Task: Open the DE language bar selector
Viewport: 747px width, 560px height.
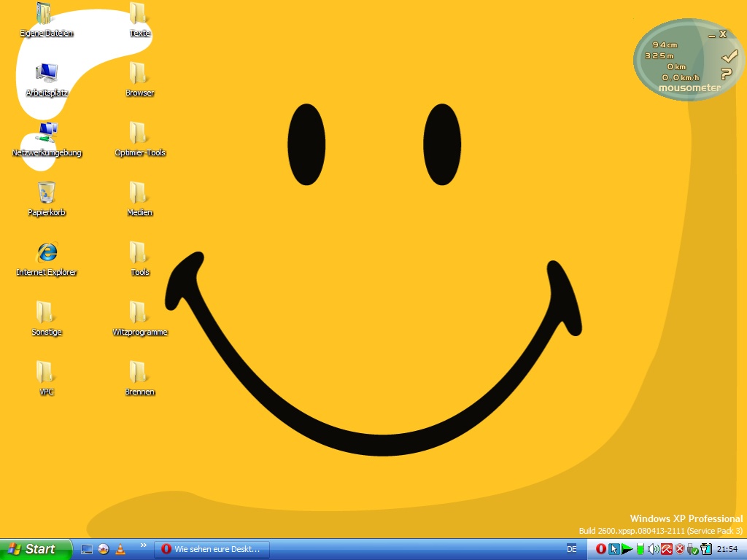Action: point(572,549)
